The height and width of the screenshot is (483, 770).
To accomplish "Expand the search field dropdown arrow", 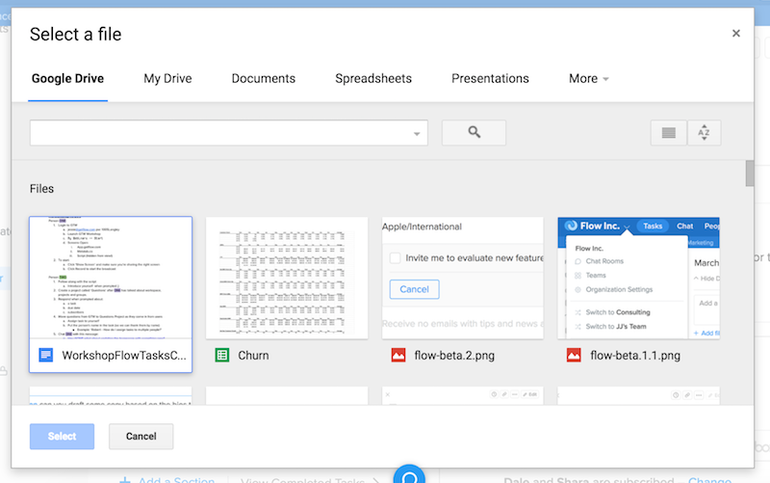I will tap(416, 134).
